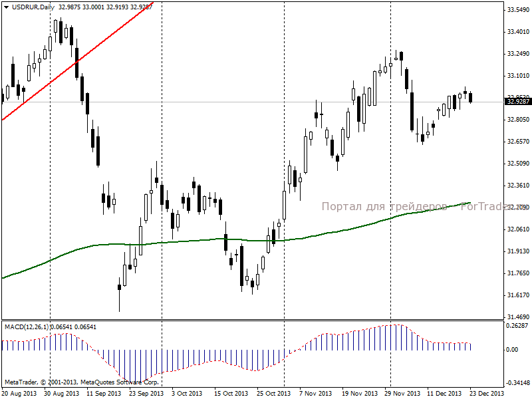Click the USDRUR,Daily chart title

pos(33,7)
